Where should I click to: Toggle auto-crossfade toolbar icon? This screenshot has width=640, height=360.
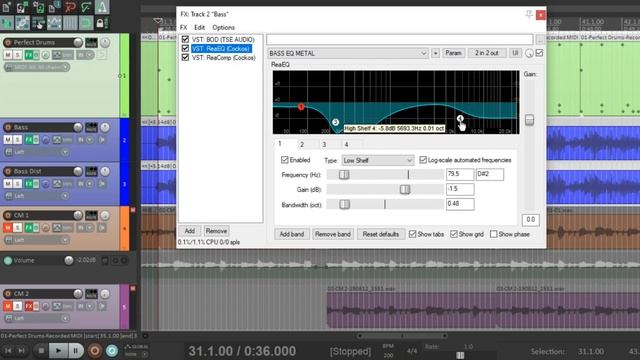click(x=7, y=23)
